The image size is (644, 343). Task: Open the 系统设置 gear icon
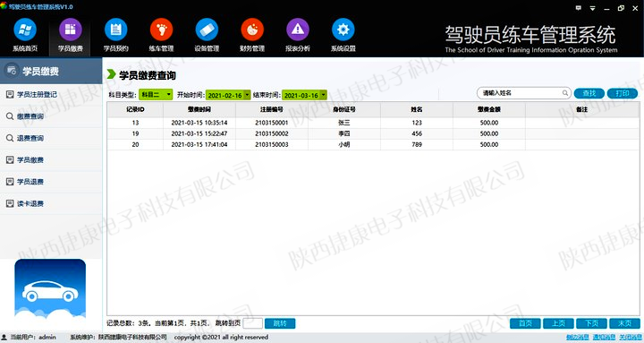(x=343, y=30)
